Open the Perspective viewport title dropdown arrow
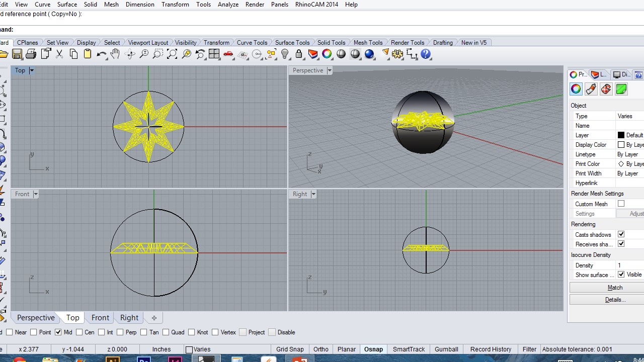The height and width of the screenshot is (362, 644). click(330, 70)
